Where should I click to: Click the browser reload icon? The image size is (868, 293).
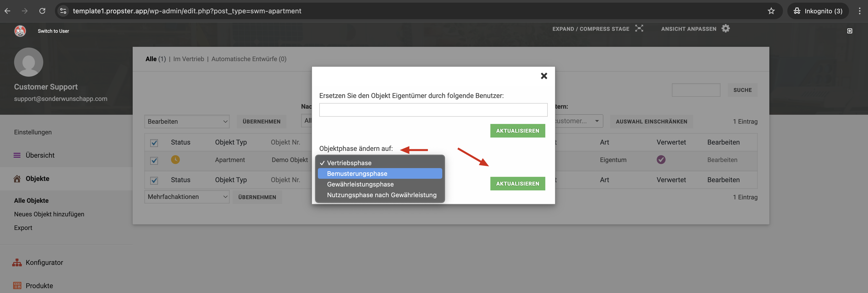coord(42,11)
